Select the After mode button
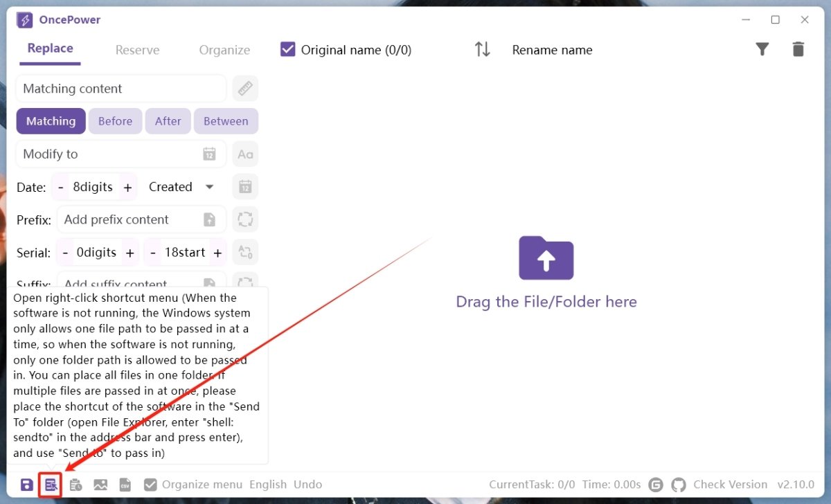The width and height of the screenshot is (831, 504). click(168, 121)
